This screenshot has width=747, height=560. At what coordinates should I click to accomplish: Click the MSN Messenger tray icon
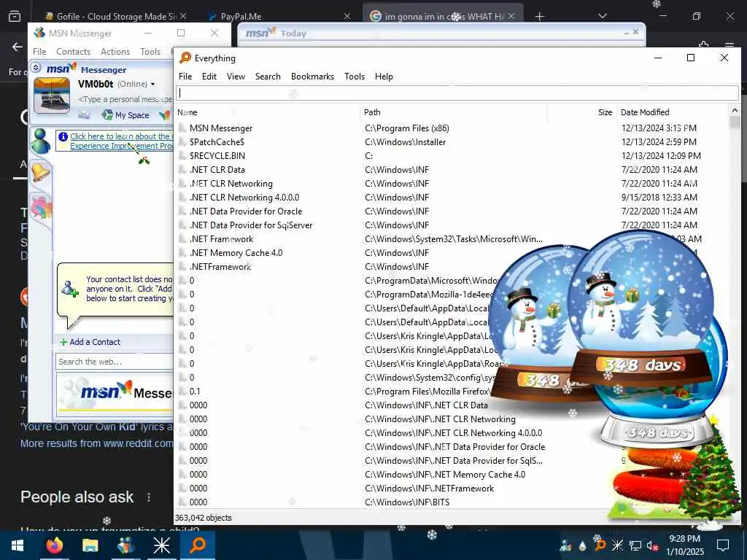click(x=566, y=545)
